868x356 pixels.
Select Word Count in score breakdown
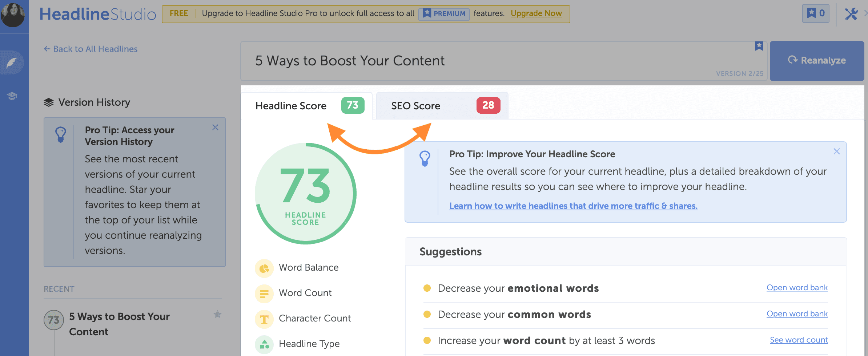pyautogui.click(x=305, y=293)
